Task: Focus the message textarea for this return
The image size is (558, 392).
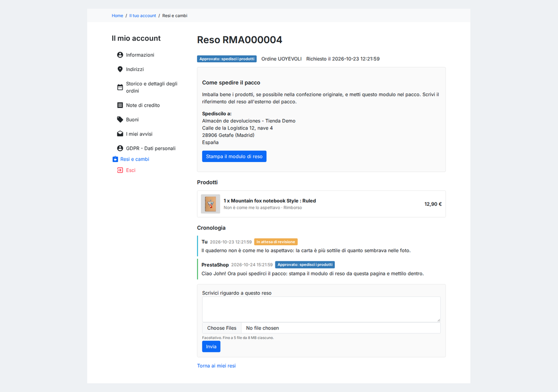Action: [321, 309]
